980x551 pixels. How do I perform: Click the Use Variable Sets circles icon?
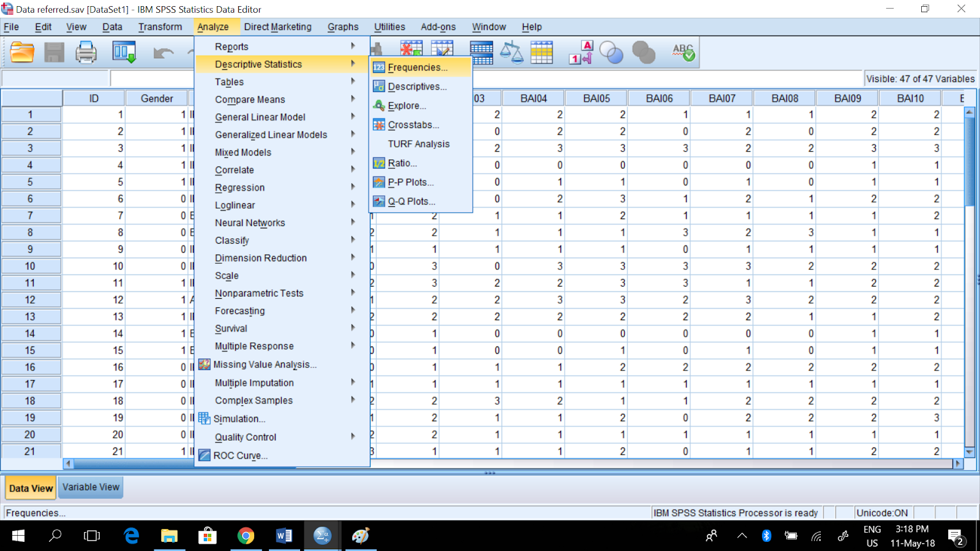[611, 53]
